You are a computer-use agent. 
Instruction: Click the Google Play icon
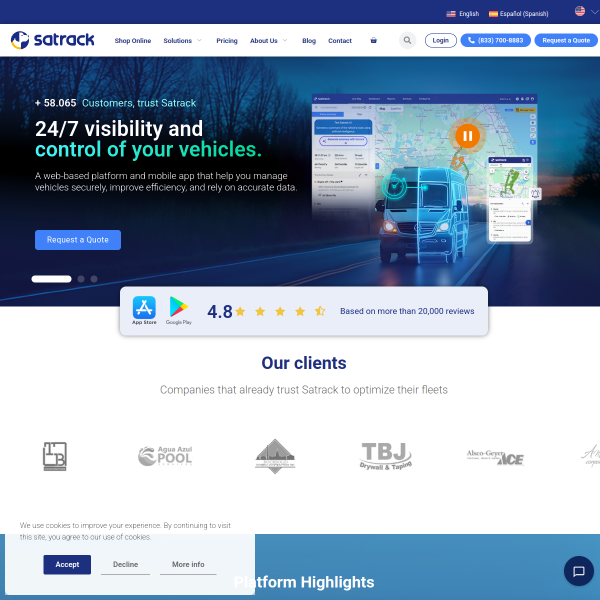(x=179, y=310)
